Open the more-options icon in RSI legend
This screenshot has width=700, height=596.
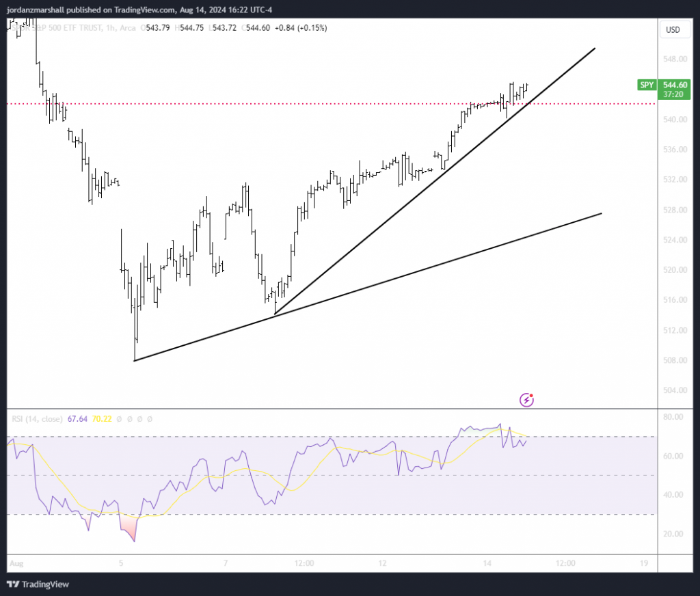coord(149,418)
